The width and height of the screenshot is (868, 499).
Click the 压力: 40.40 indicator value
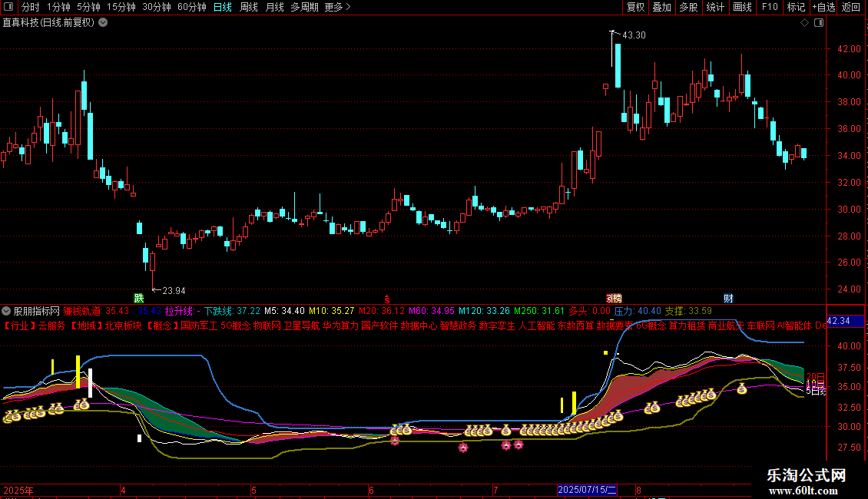click(638, 311)
